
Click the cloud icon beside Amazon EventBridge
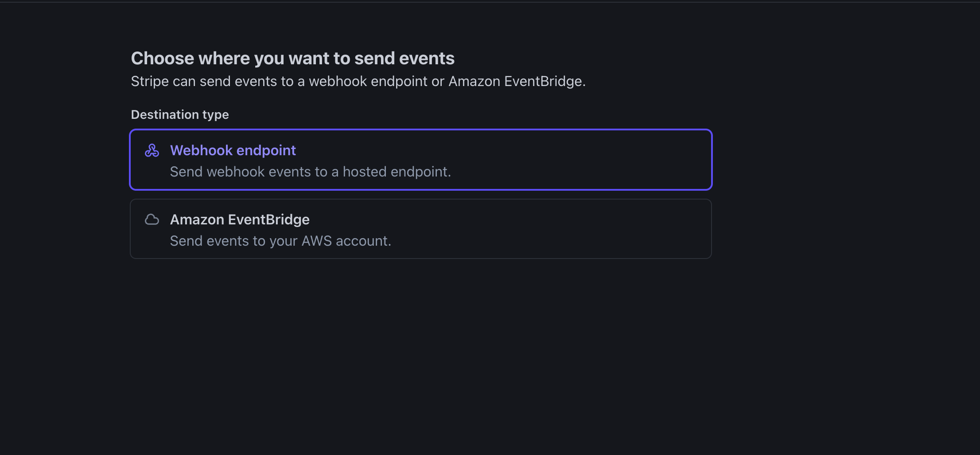pyautogui.click(x=152, y=220)
